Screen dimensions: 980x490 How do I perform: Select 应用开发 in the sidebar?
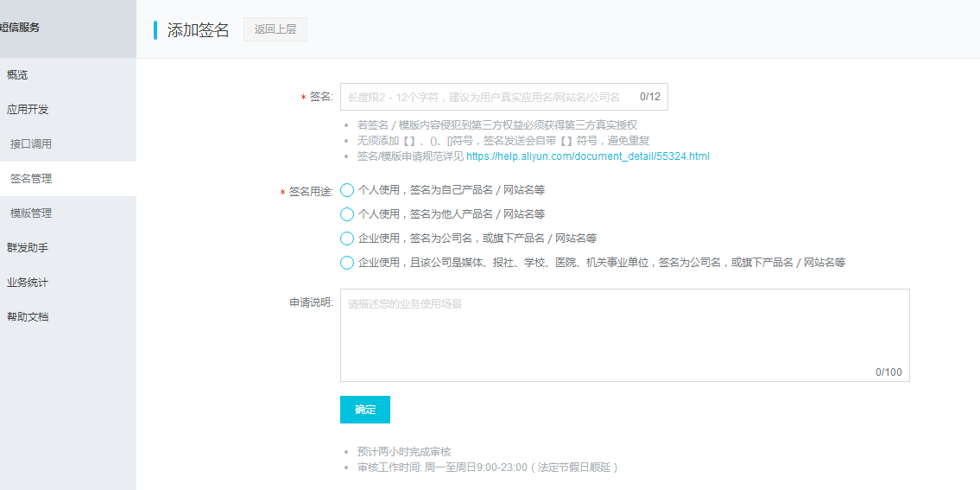(x=28, y=110)
